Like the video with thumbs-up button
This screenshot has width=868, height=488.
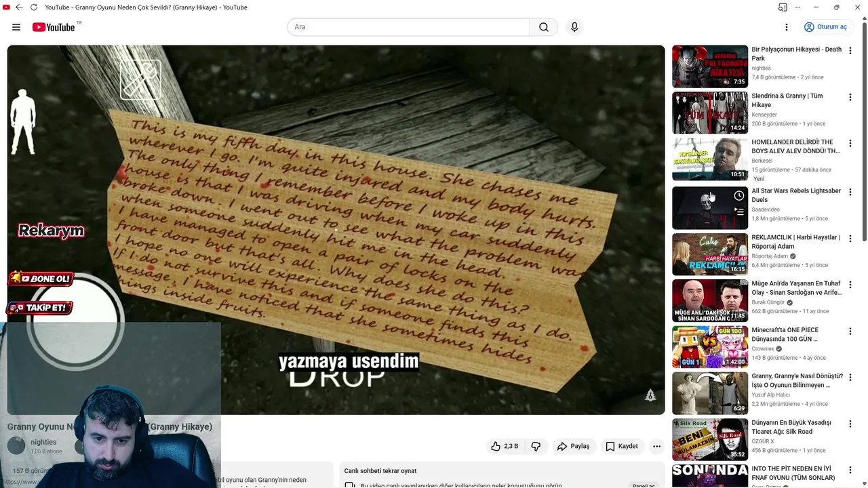[x=504, y=446]
